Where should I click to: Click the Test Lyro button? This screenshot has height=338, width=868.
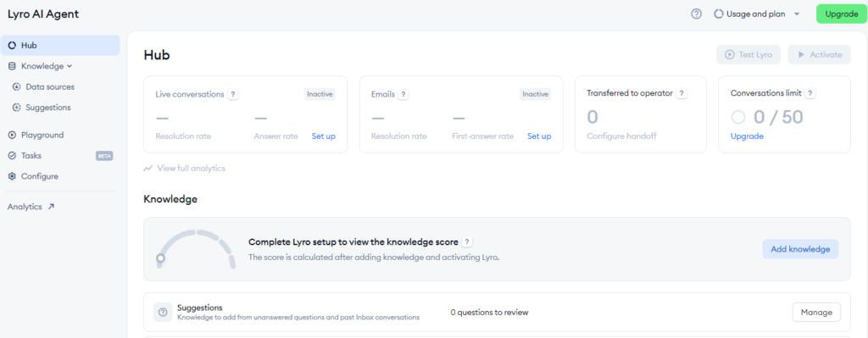pyautogui.click(x=748, y=55)
